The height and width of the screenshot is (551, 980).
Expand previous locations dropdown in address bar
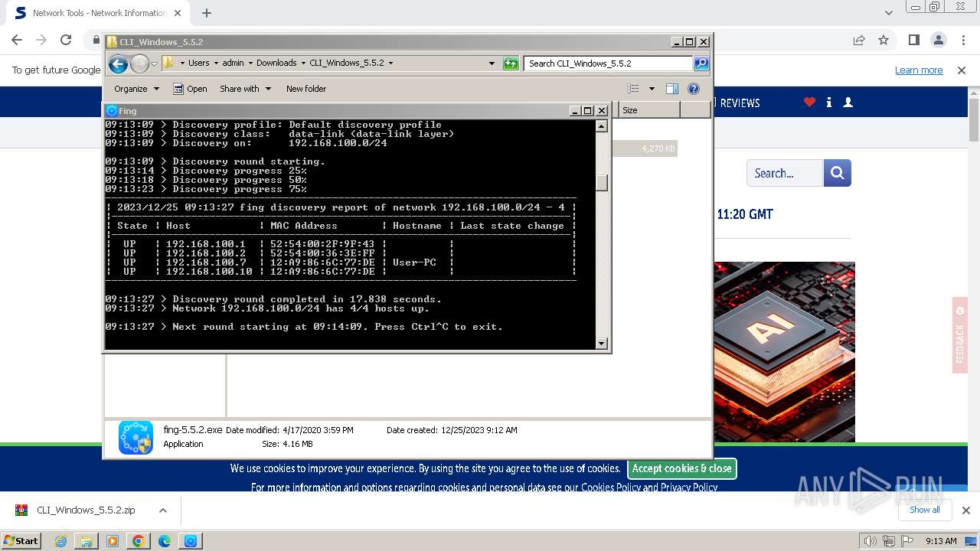(x=492, y=64)
